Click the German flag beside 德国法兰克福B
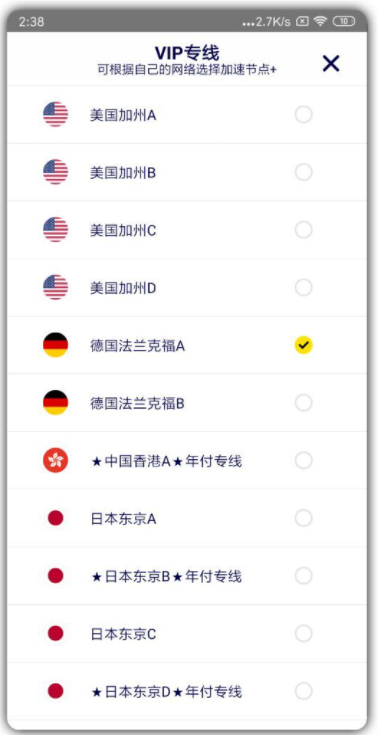This screenshot has width=379, height=735. pyautogui.click(x=55, y=403)
